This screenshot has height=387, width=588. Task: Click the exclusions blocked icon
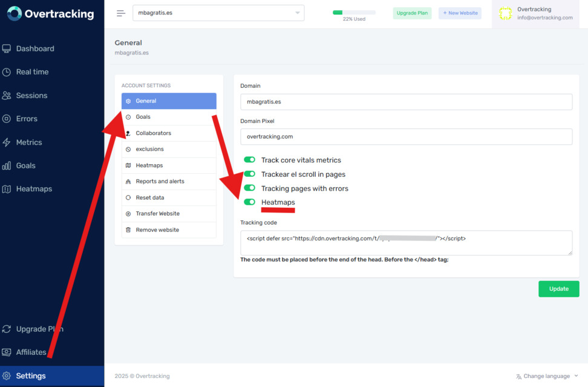[x=128, y=150]
